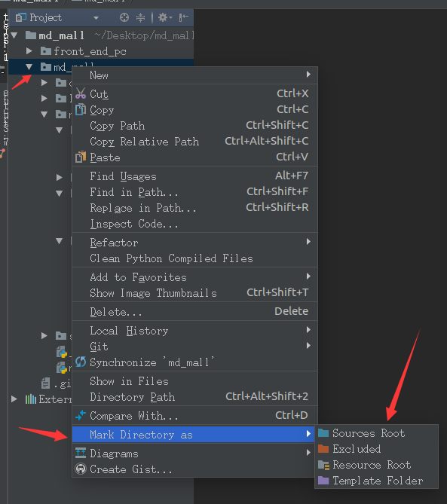Screen dimensions: 447x504
Task: Click the Diagrams icon
Action: coord(81,453)
